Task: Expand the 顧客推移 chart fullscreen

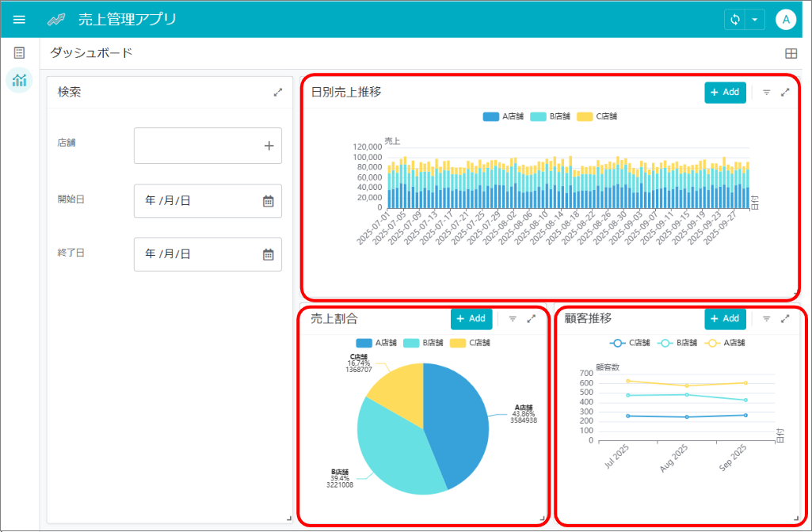Action: (785, 319)
